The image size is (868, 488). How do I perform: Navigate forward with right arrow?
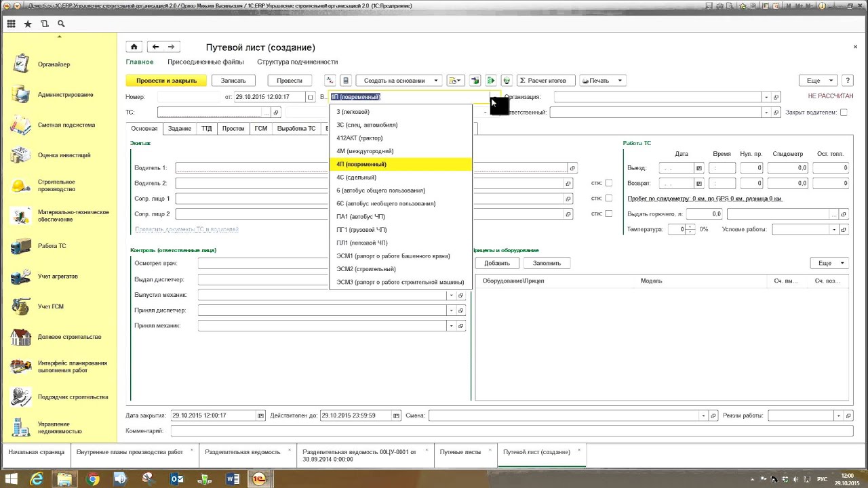(171, 47)
